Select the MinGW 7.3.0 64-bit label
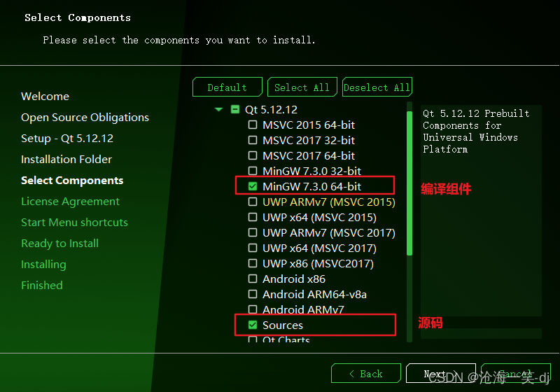This screenshot has width=560, height=392. 311,186
